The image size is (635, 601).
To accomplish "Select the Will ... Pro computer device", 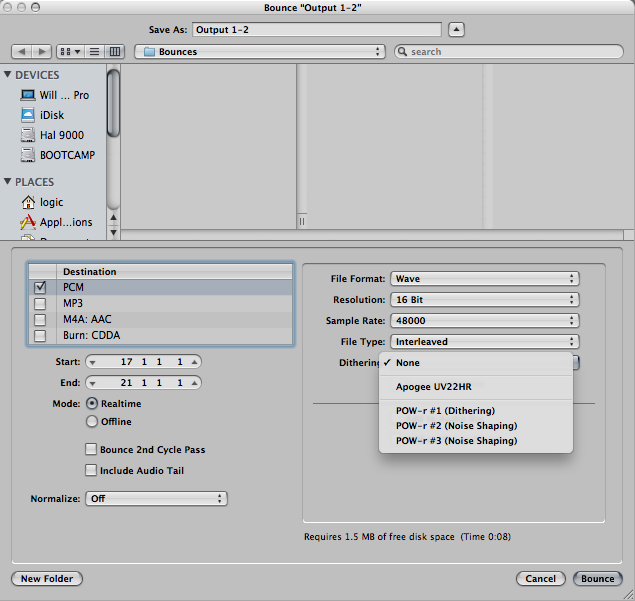I will tap(55, 95).
